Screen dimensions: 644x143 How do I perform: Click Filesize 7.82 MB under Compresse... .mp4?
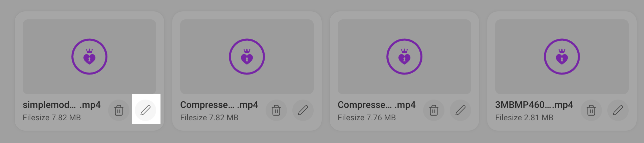pos(209,118)
